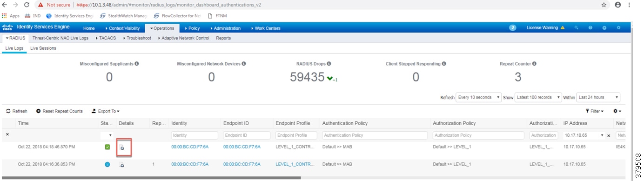Clear all filters with the x at row start

[7, 134]
